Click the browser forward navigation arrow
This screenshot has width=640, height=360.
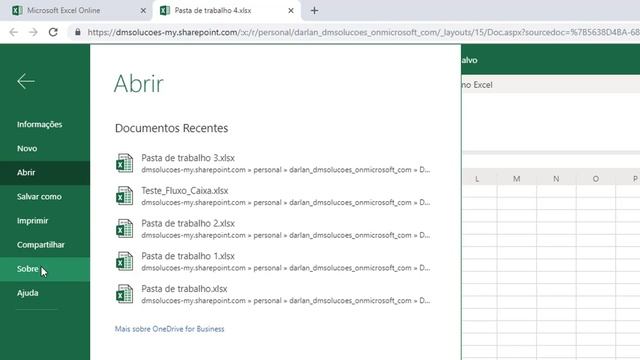tap(33, 32)
